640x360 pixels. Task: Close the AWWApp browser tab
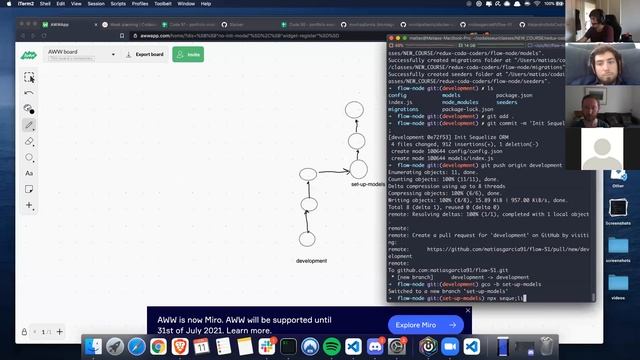pos(96,25)
